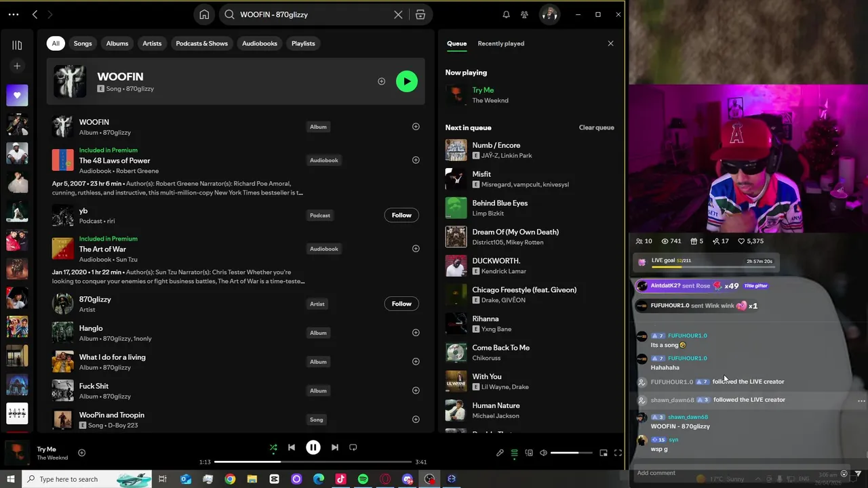Open the Friend Activity people icon

[524, 14]
